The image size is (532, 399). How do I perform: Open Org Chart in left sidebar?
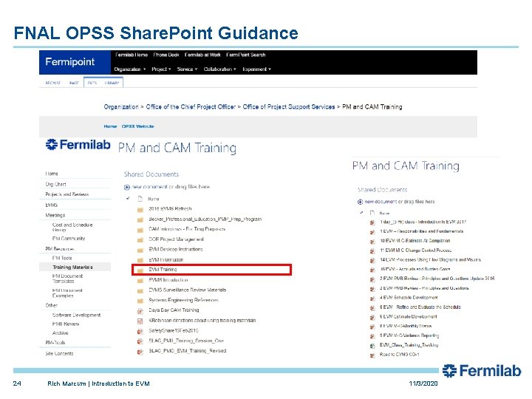point(55,184)
